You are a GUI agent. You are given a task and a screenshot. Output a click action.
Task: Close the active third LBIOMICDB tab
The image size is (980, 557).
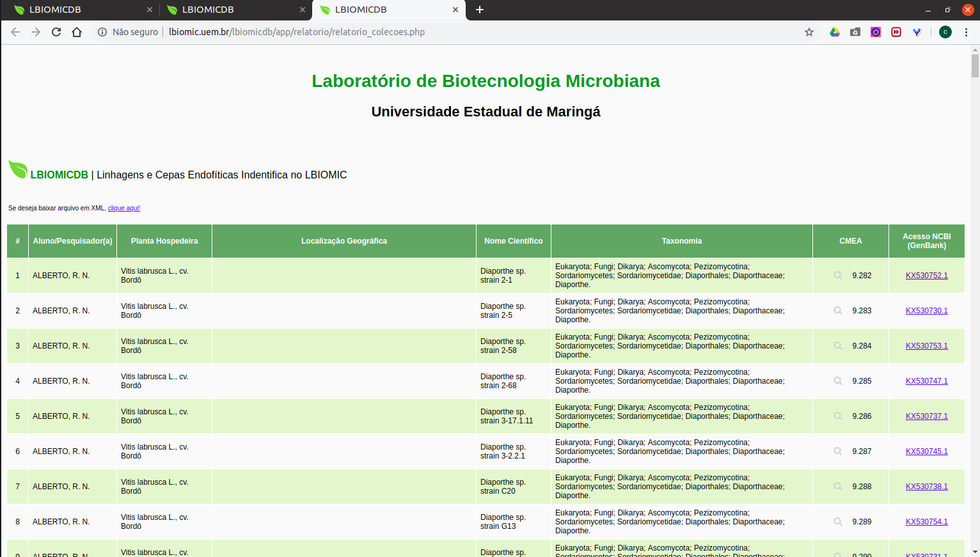point(455,10)
